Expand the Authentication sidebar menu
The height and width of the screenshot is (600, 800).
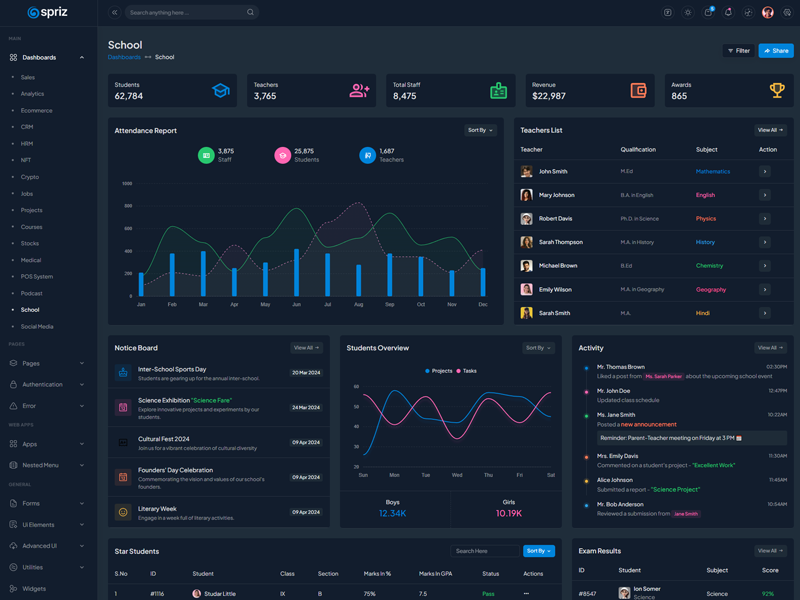click(47, 384)
